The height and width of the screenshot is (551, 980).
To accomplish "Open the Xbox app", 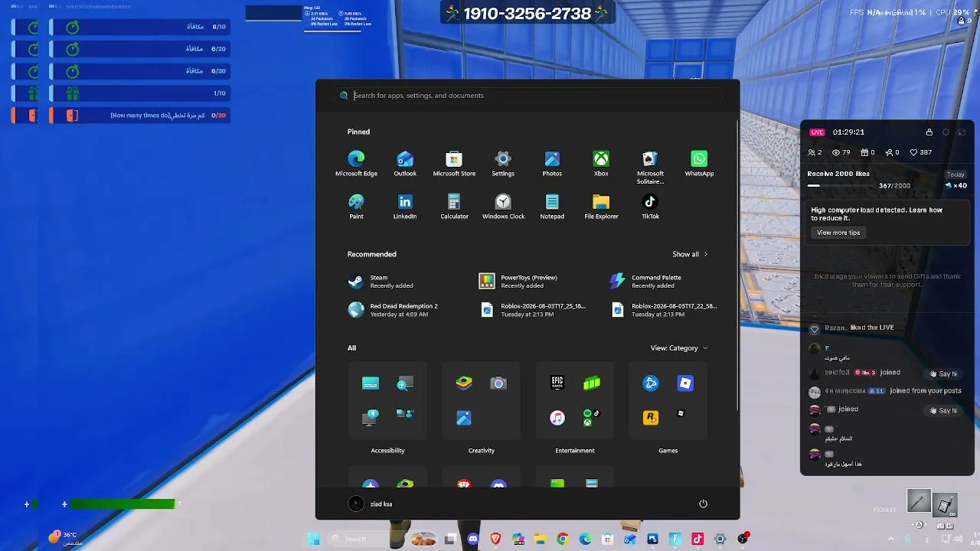I will coord(601,163).
